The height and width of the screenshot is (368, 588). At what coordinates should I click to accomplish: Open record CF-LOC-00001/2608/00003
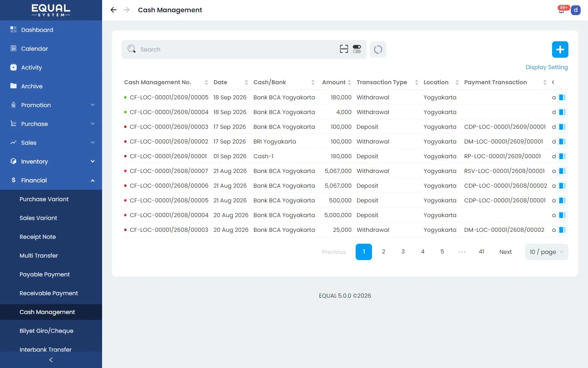[169, 230]
